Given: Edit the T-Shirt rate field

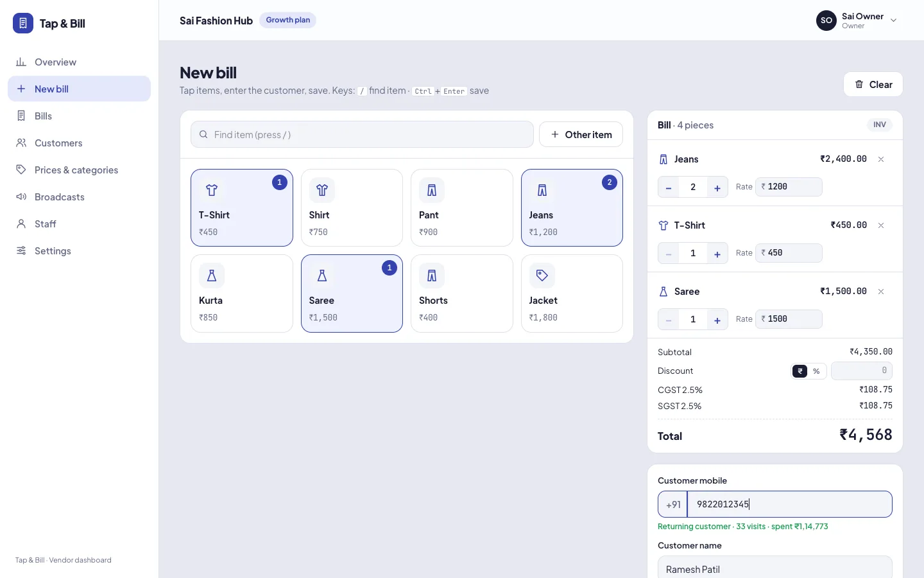Looking at the screenshot, I should (789, 253).
